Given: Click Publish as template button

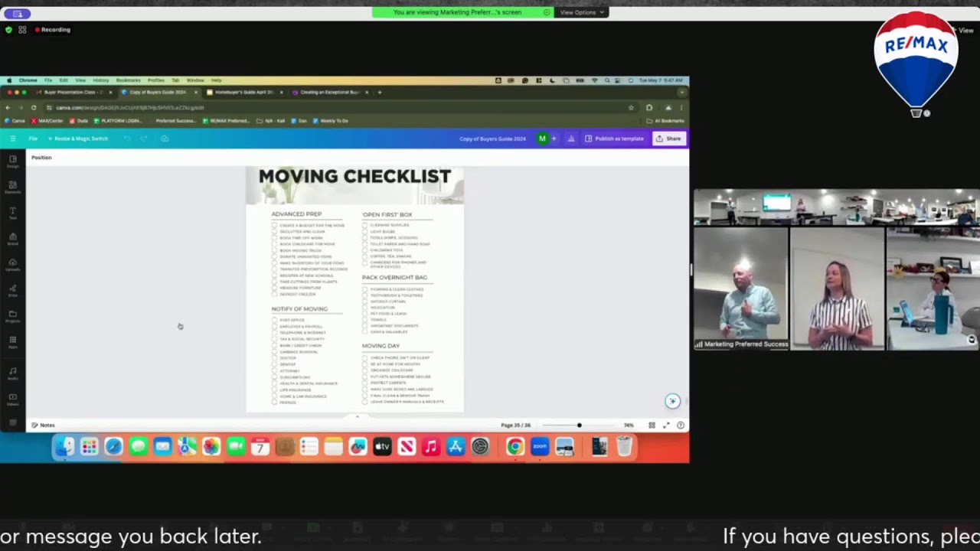Looking at the screenshot, I should tap(614, 139).
